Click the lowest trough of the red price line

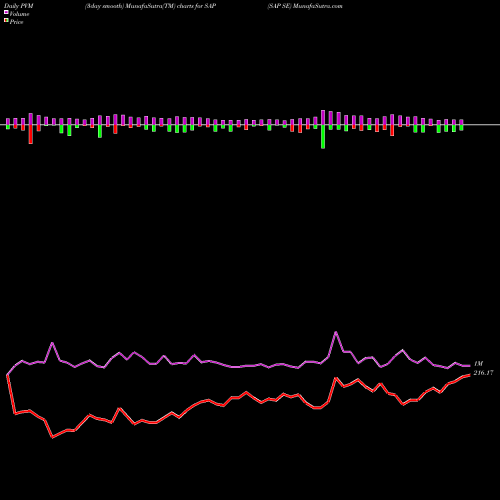53,437
